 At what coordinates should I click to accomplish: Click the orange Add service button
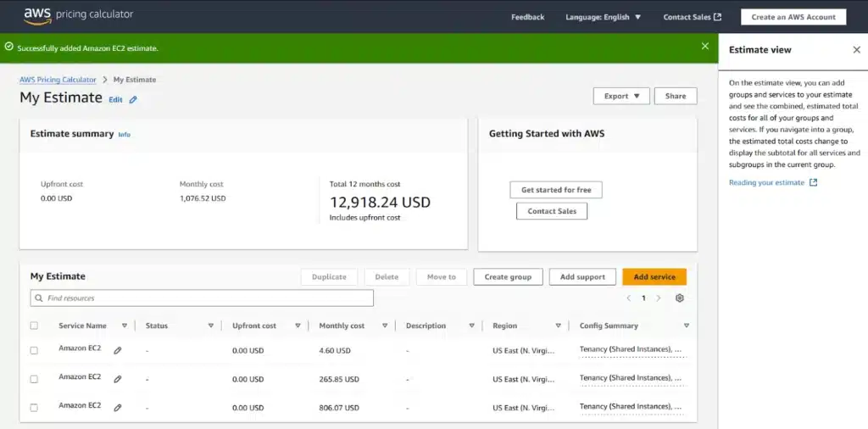tap(654, 276)
